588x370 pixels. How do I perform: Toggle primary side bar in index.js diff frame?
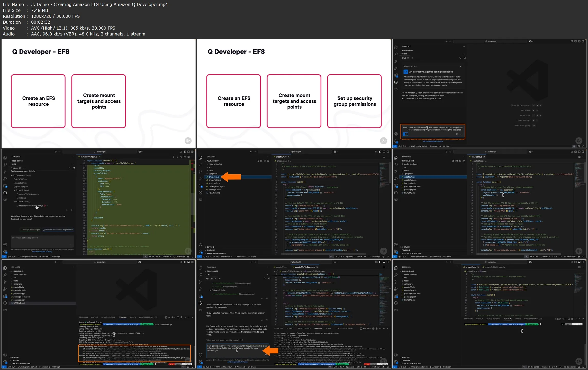(185, 152)
